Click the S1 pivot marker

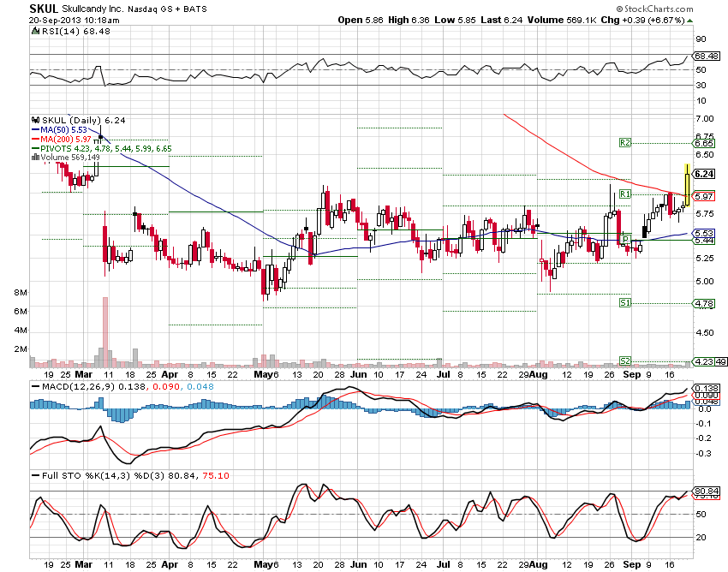click(x=625, y=303)
